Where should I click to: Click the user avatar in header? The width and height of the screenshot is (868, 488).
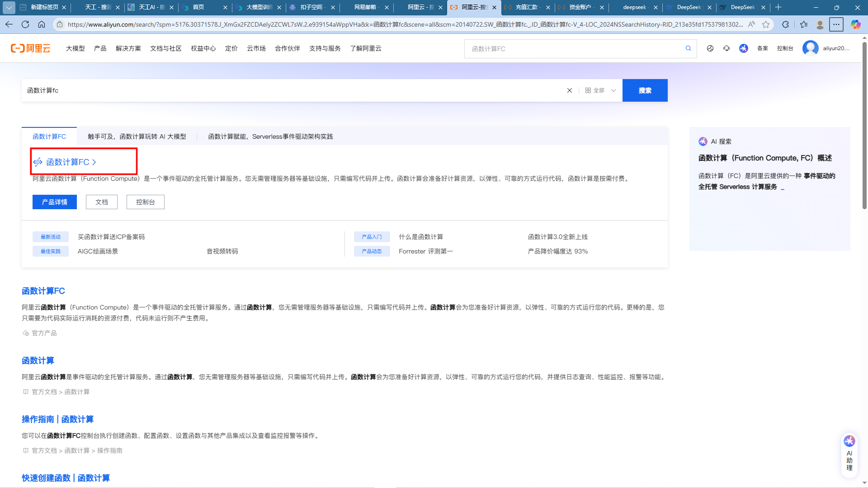(810, 48)
